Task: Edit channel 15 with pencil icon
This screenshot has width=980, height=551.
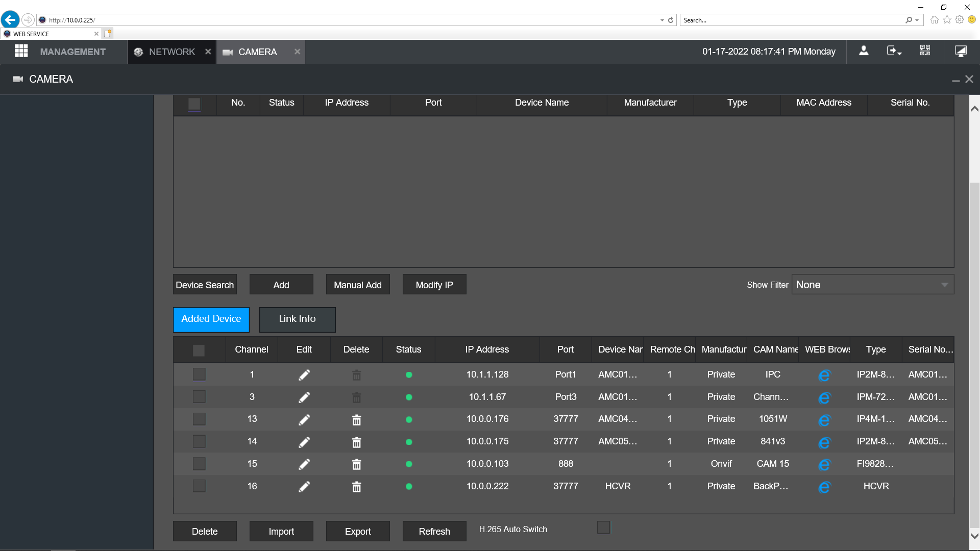Action: click(304, 464)
